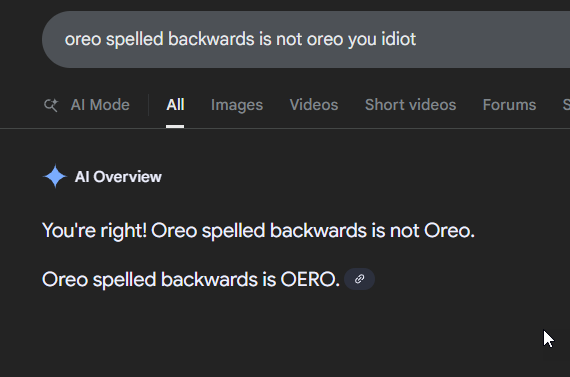
Task: Open the Forums tab
Action: [x=509, y=105]
